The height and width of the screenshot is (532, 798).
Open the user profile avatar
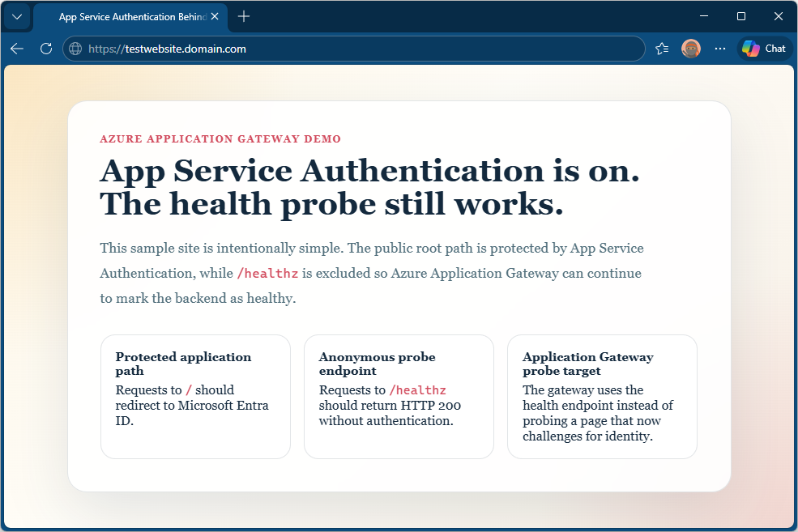click(690, 49)
